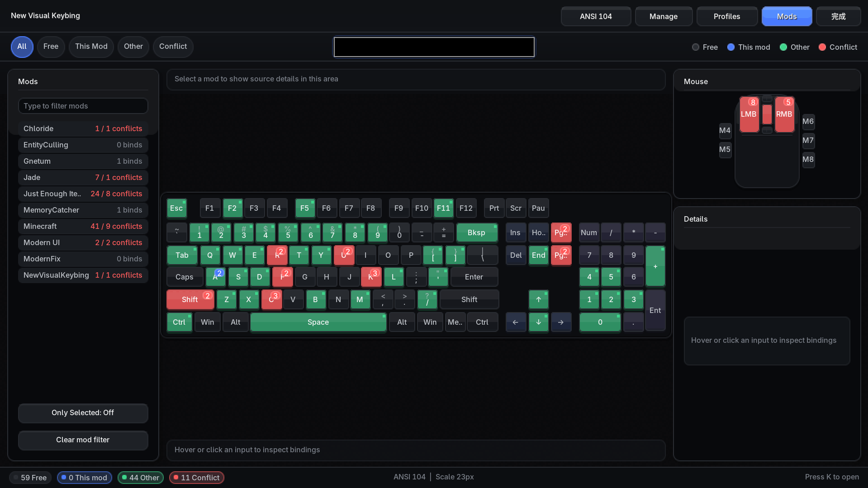This screenshot has height=488, width=868.
Task: Click Clear mod filter button
Action: click(83, 440)
